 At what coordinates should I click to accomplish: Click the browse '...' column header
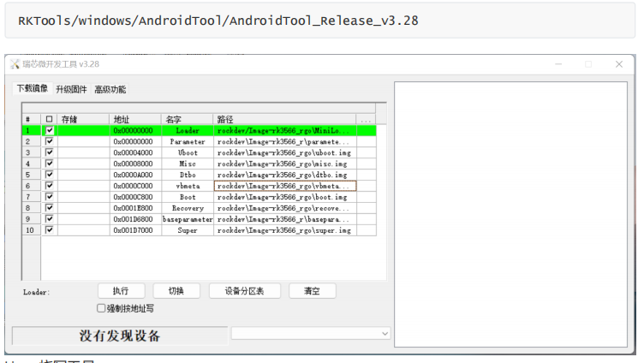click(x=366, y=120)
